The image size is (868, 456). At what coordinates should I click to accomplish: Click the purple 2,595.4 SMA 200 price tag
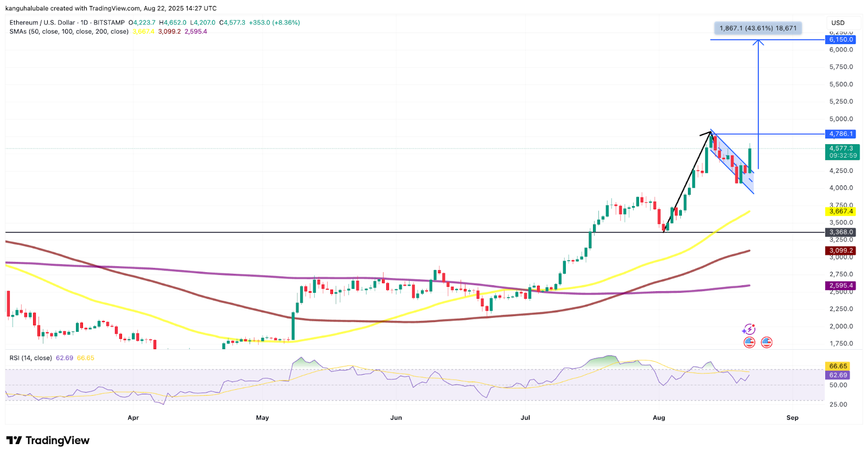click(840, 286)
